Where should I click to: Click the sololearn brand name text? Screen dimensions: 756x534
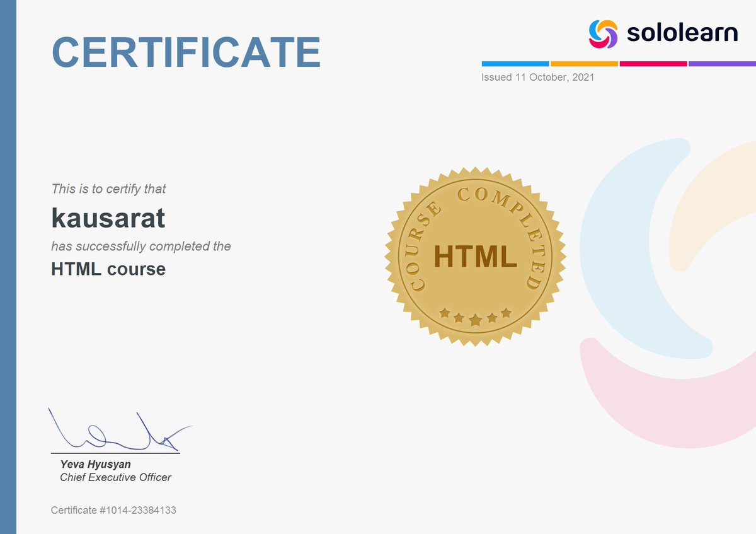pos(682,32)
